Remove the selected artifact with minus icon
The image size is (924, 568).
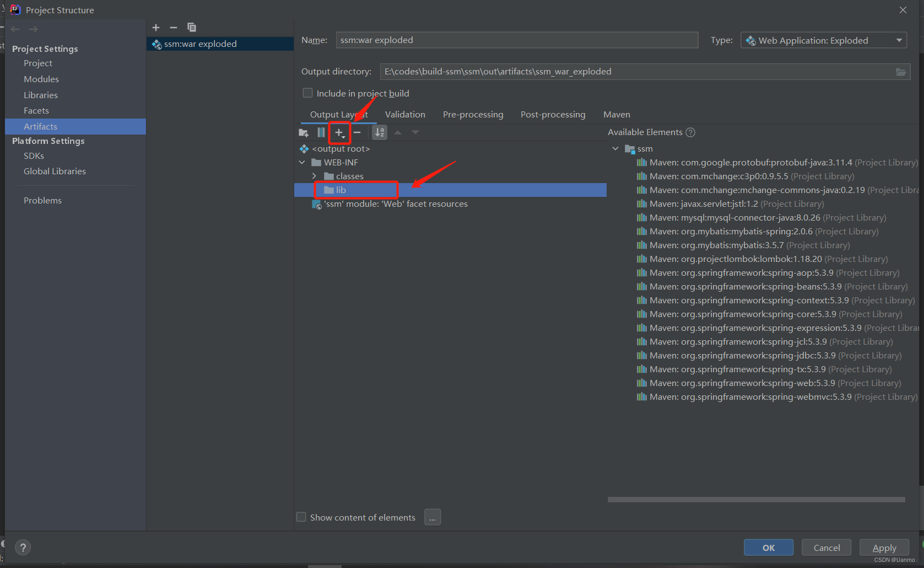[x=174, y=28]
